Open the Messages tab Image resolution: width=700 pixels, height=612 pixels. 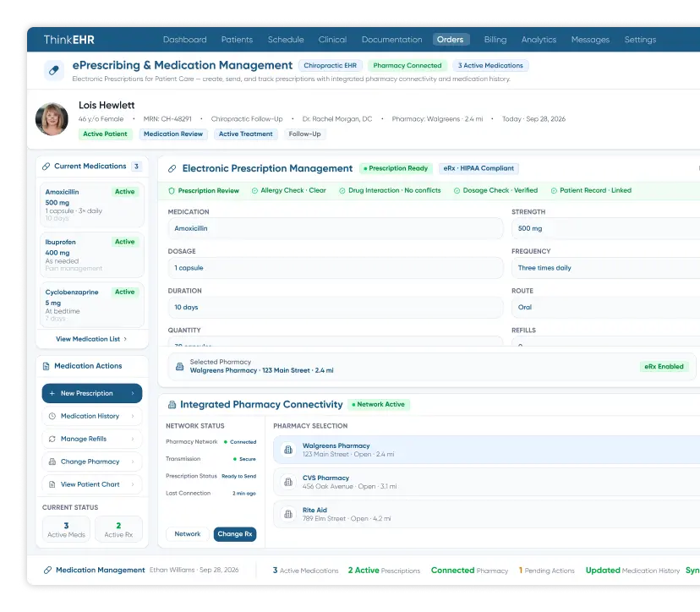590,39
